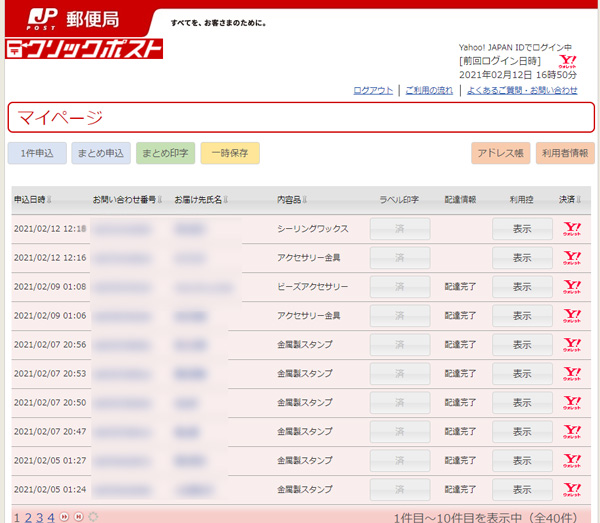
Task: Sort table by お問い合わせ番号 column
Action: (x=127, y=200)
